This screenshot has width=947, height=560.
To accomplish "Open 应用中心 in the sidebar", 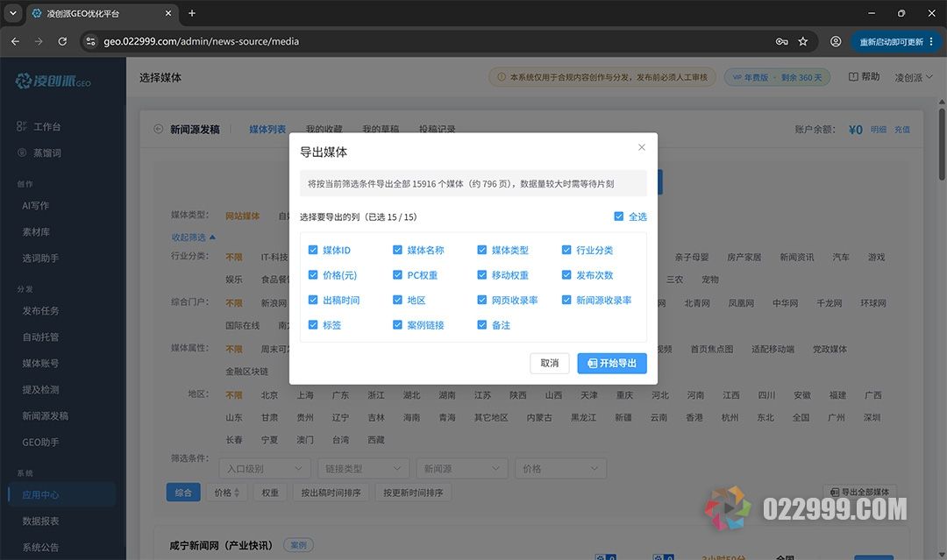I will click(40, 495).
